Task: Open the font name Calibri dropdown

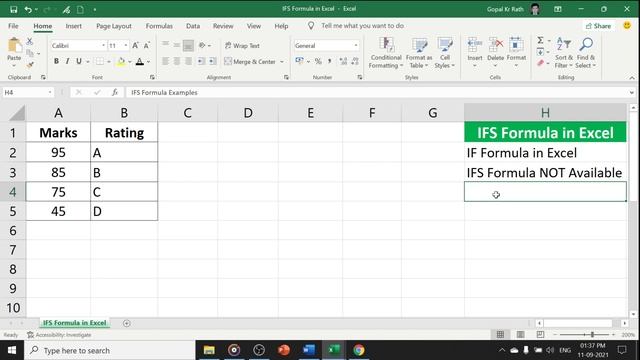Action: 103,46
